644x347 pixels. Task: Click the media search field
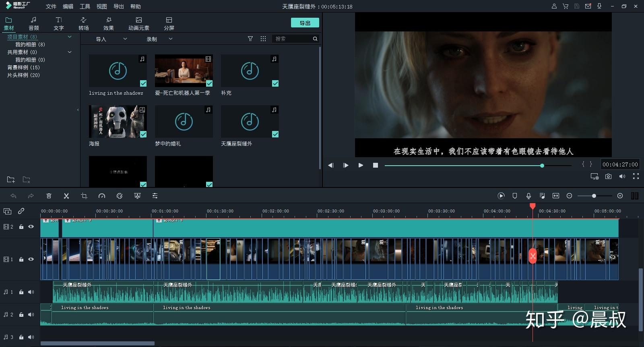292,39
